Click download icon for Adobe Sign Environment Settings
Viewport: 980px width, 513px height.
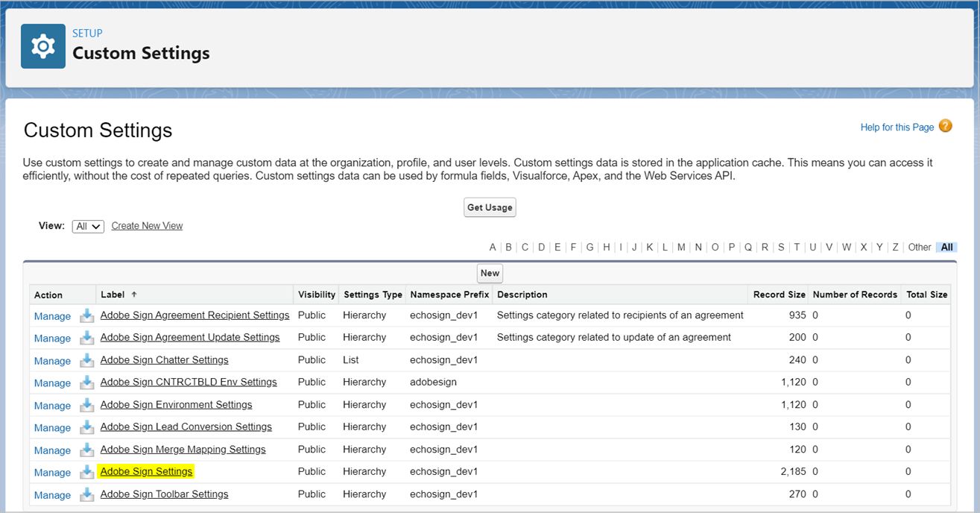[87, 405]
